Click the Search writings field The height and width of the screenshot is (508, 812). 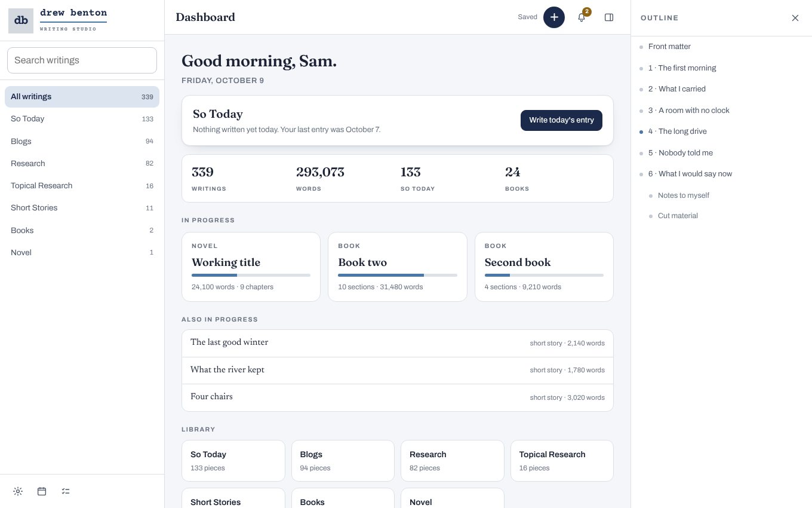[x=82, y=60]
